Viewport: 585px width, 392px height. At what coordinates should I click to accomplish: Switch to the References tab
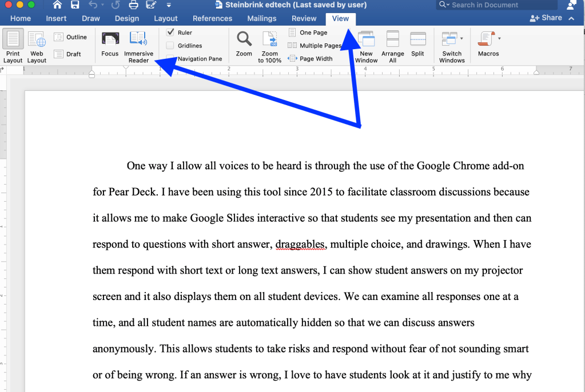212,18
